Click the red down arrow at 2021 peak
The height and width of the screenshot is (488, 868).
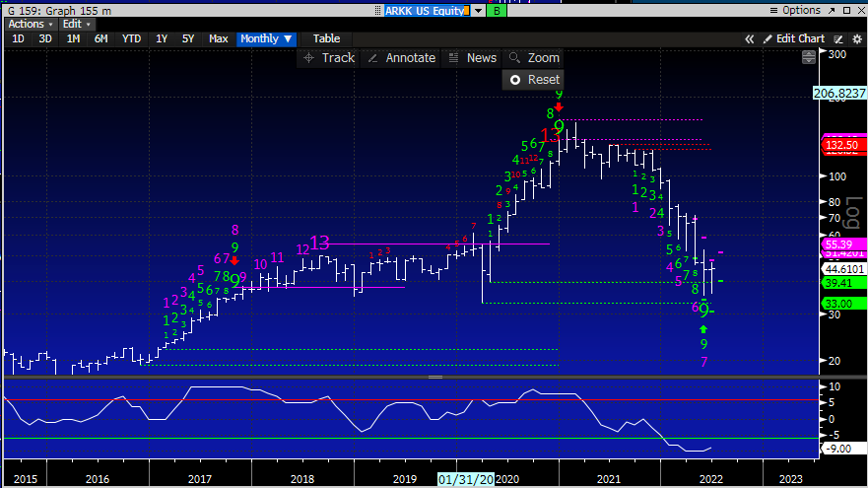pos(559,106)
